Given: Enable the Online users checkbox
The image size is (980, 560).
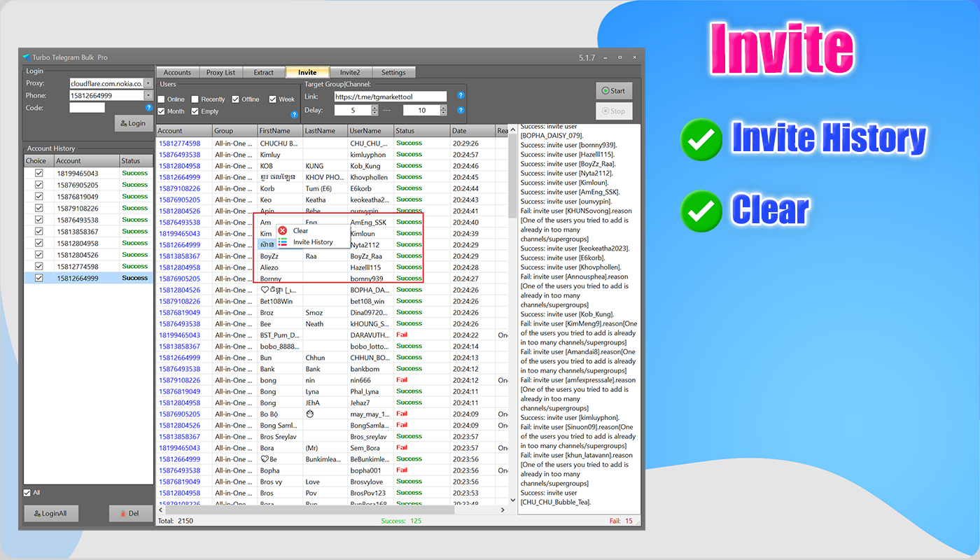Looking at the screenshot, I should click(x=161, y=99).
